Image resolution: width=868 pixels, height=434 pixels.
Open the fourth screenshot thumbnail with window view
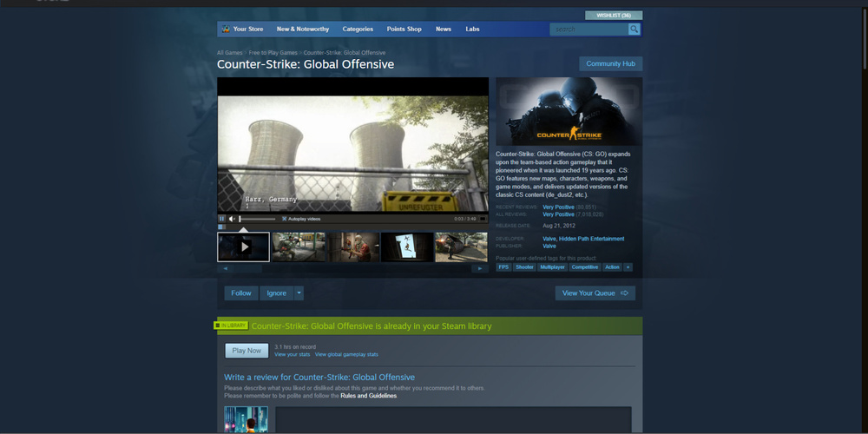(x=407, y=247)
